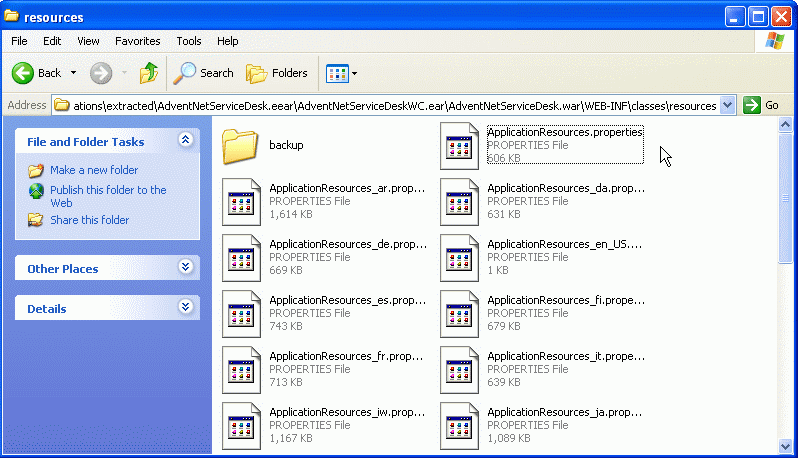
Task: Click the Publish to Web globe icon
Action: click(36, 191)
